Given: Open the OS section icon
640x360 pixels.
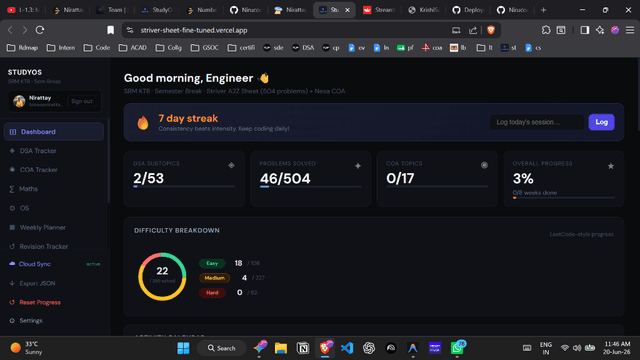Looking at the screenshot, I should pos(12,208).
